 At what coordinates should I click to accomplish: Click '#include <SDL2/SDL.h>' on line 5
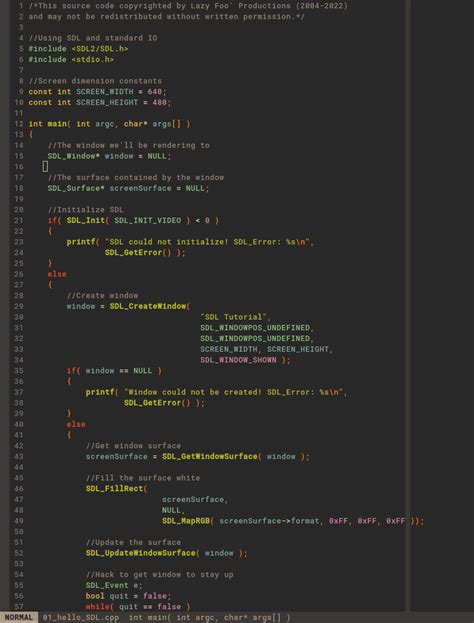click(78, 48)
